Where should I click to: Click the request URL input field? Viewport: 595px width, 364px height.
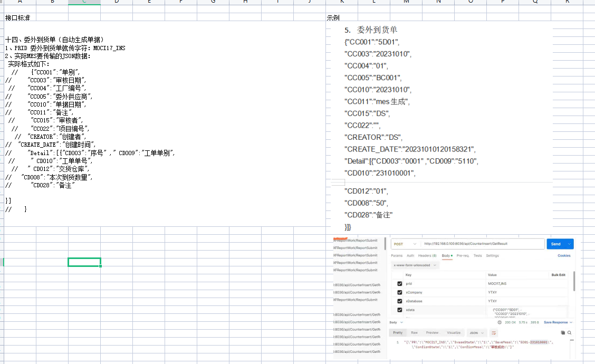483,244
